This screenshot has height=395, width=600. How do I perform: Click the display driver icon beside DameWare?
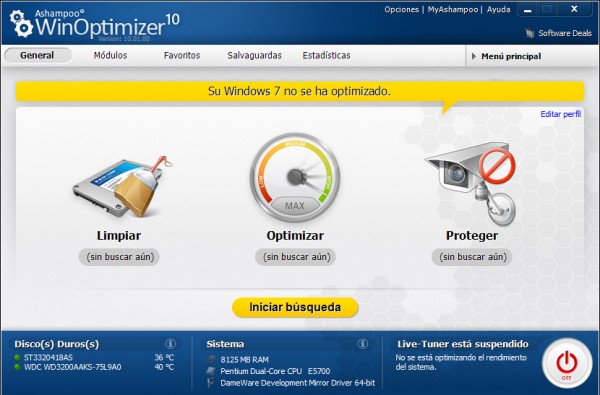210,382
